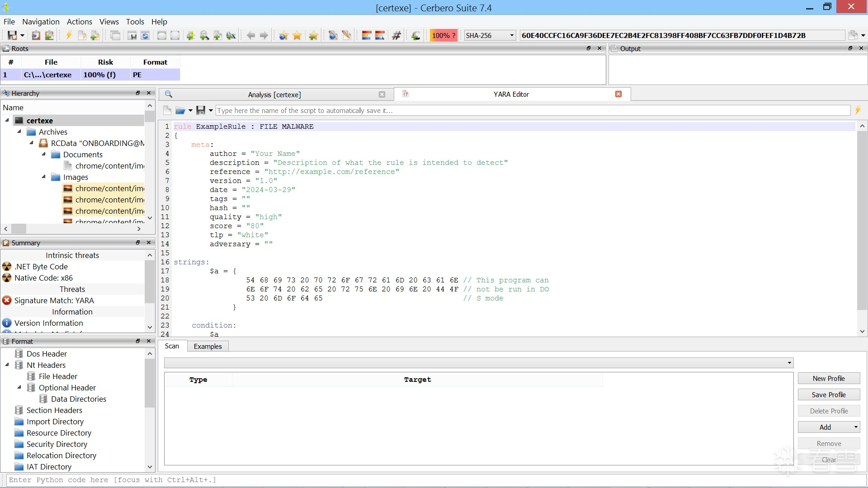Click the plain gold star bookmark icon

[x=297, y=35]
